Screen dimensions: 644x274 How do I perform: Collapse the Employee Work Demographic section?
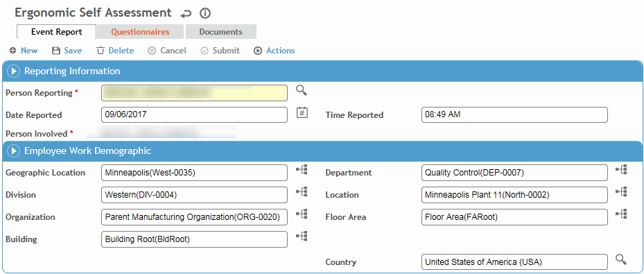pyautogui.click(x=14, y=151)
